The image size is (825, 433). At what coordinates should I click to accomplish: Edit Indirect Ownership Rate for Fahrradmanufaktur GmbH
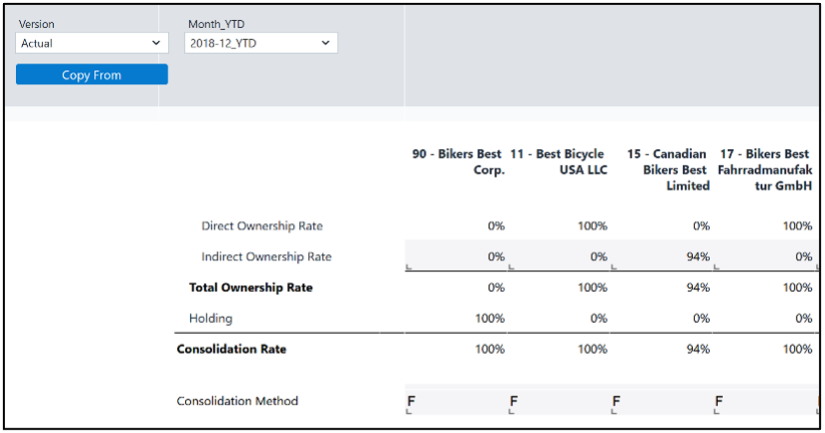(x=764, y=256)
